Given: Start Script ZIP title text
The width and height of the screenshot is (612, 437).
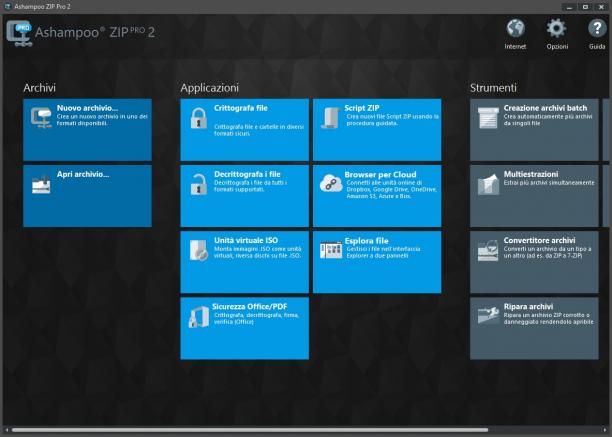Looking at the screenshot, I should tap(362, 108).
